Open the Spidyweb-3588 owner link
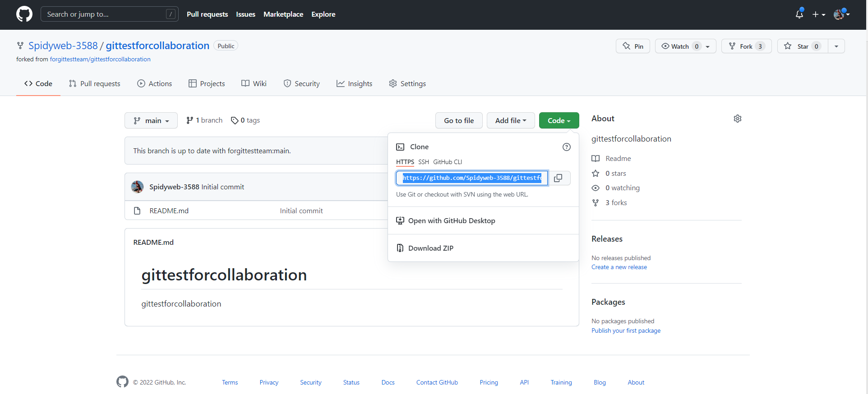868x394 pixels. click(63, 46)
